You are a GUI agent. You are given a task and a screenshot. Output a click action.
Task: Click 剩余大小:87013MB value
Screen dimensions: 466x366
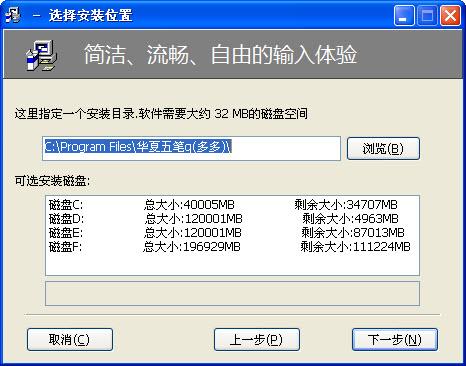tap(353, 233)
